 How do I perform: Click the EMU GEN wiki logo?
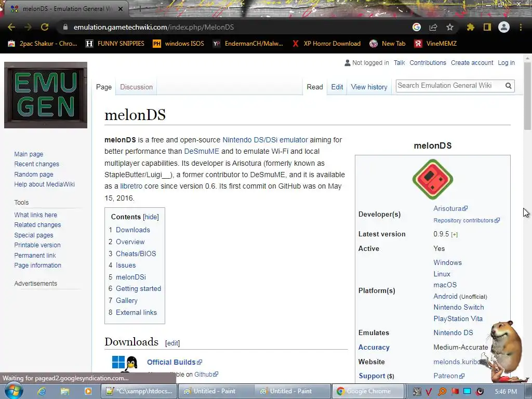(x=46, y=95)
